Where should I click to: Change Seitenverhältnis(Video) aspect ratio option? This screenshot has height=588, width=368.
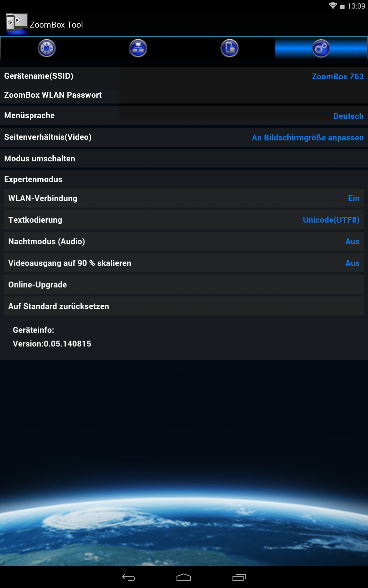point(184,137)
